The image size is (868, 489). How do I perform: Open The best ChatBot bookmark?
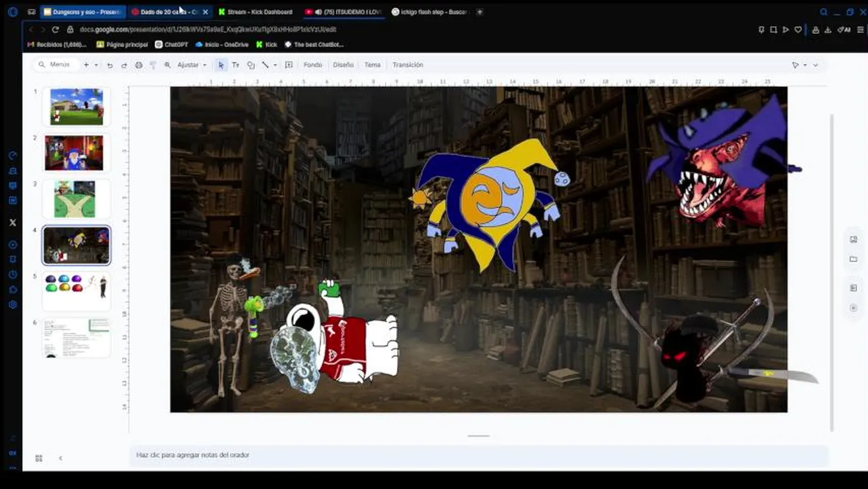pos(314,45)
